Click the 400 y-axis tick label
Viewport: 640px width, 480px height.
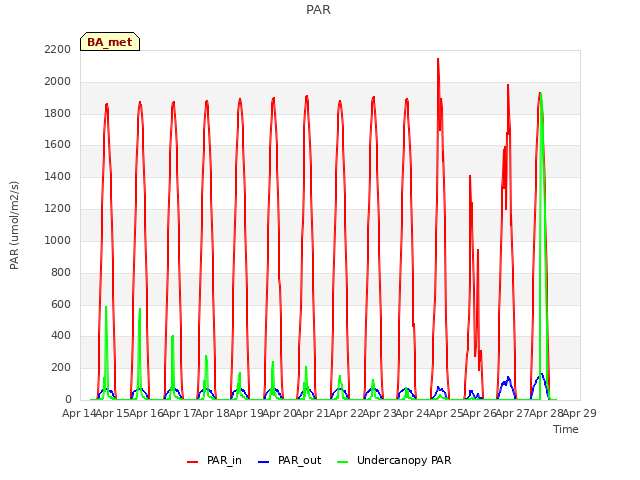(61, 336)
